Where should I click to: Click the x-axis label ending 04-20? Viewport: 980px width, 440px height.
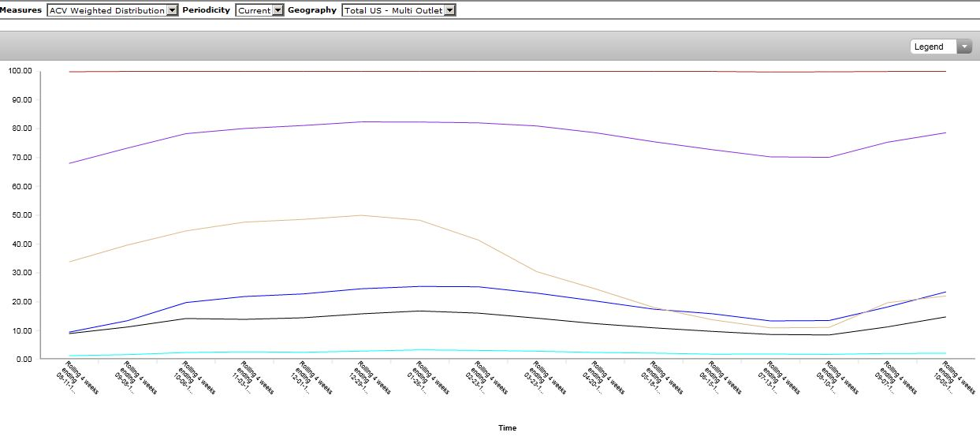(601, 378)
